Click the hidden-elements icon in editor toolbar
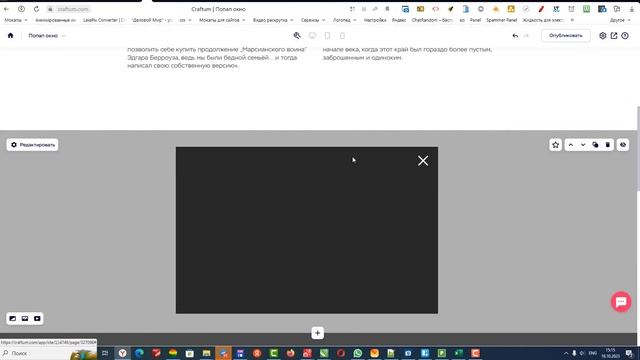Viewport: 640px width, 360px height. [x=297, y=36]
